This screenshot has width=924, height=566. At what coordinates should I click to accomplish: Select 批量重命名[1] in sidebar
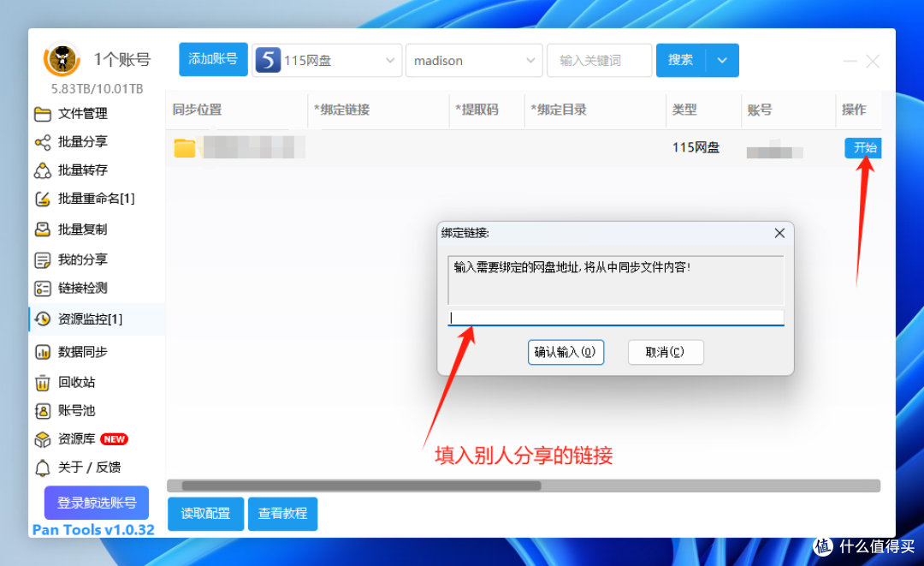pyautogui.click(x=97, y=199)
